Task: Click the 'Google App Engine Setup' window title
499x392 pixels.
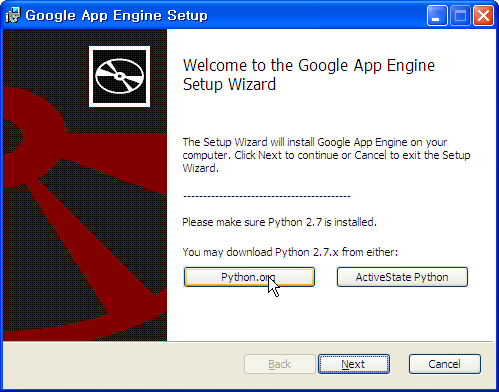Action: point(117,16)
